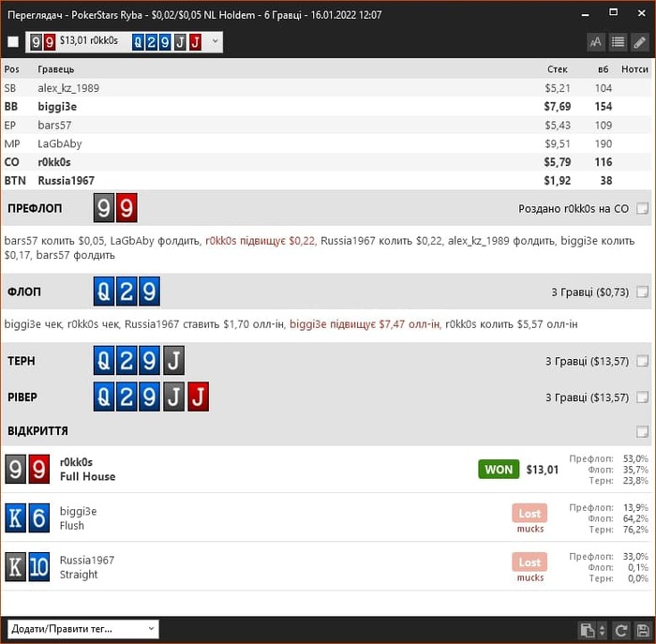Image resolution: width=656 pixels, height=644 pixels.
Task: Click the $7,69 stack value
Action: [x=558, y=106]
